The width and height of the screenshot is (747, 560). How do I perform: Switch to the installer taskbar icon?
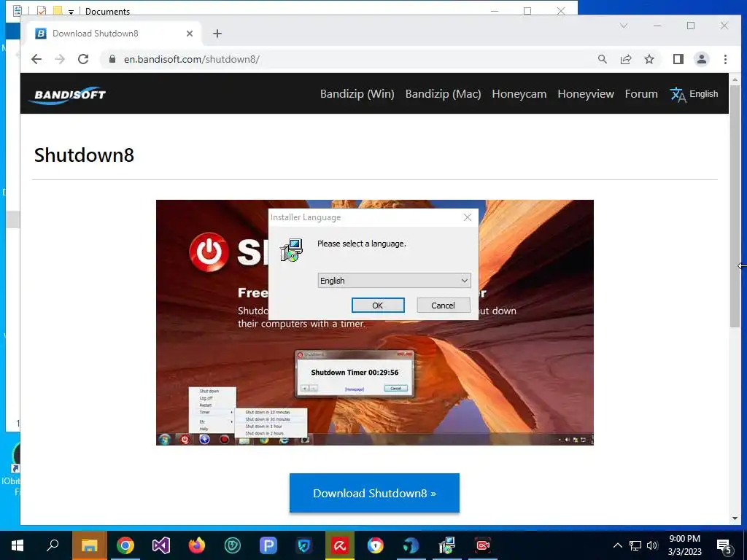[x=447, y=545]
